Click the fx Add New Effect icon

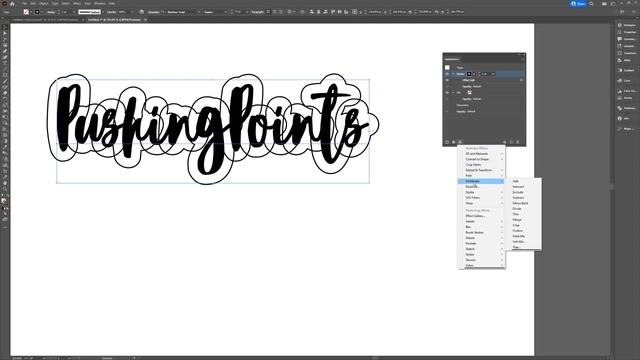[x=460, y=142]
